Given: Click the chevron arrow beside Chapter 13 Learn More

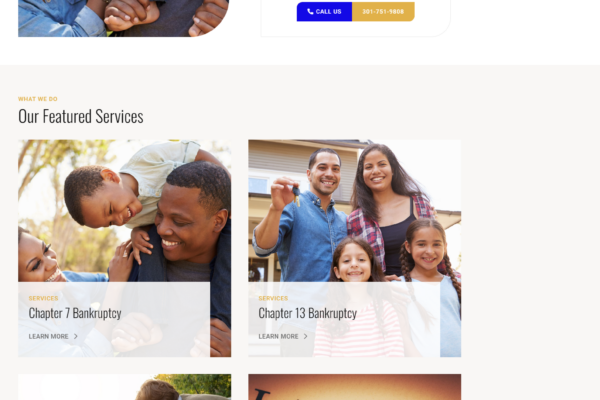Looking at the screenshot, I should 305,336.
